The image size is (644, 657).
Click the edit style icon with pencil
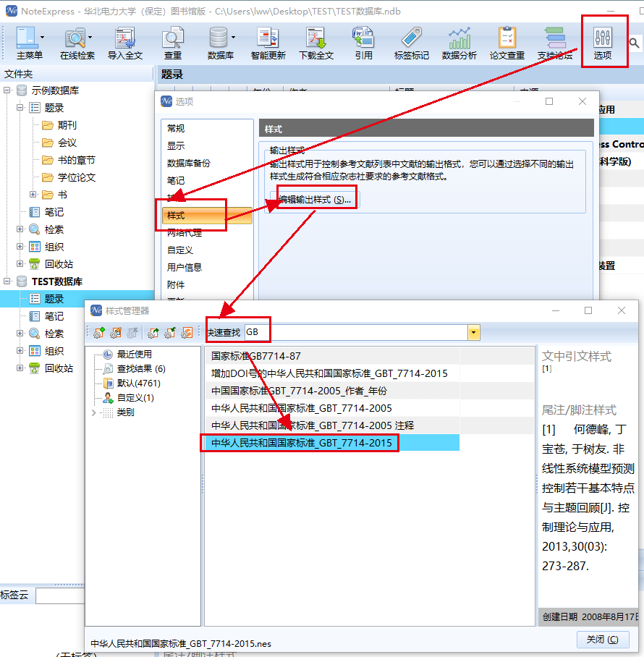click(x=116, y=333)
